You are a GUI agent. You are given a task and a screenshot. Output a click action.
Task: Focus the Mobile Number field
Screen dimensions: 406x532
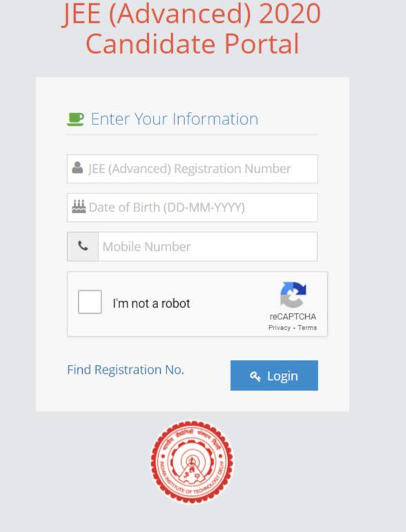[x=208, y=247]
